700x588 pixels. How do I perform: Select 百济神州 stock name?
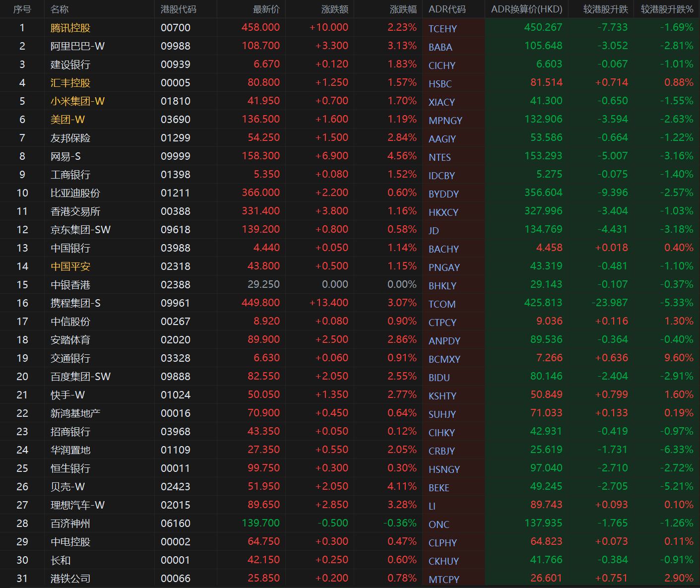tap(70, 523)
